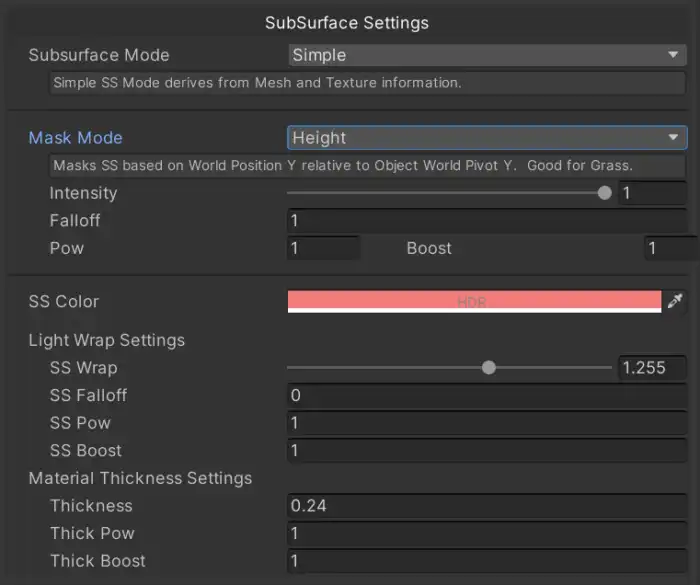Image resolution: width=700 pixels, height=585 pixels.
Task: Click the SubSurface Settings header
Action: (x=346, y=22)
